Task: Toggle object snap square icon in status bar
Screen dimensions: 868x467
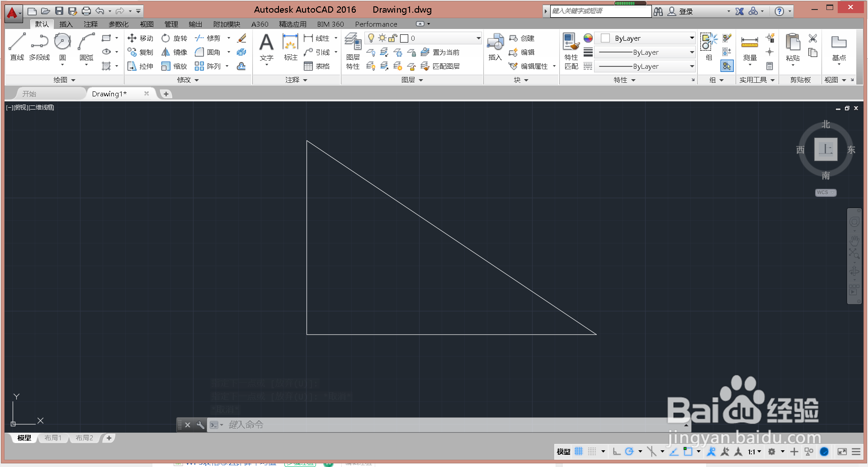Action: click(x=688, y=451)
